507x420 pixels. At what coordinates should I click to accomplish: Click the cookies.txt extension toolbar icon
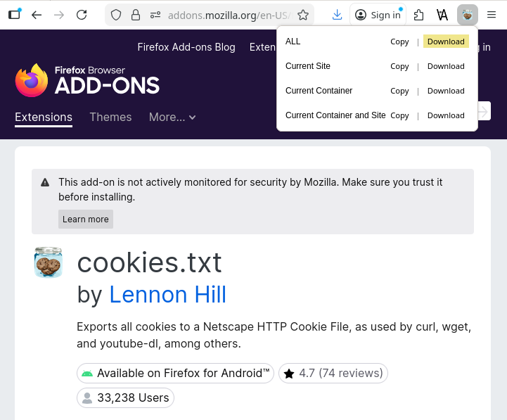(467, 15)
